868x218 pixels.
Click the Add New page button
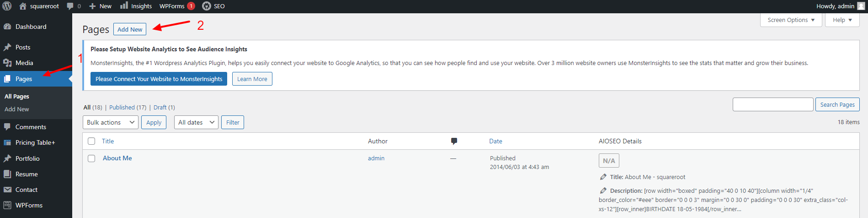[x=130, y=29]
